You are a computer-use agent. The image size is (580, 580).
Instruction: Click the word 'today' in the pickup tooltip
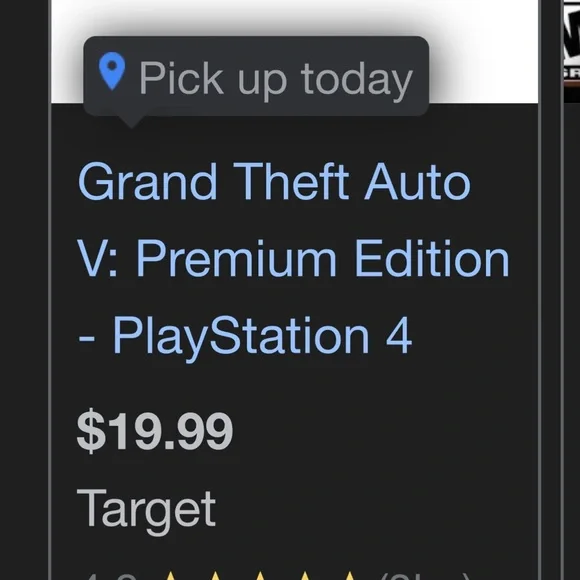357,80
